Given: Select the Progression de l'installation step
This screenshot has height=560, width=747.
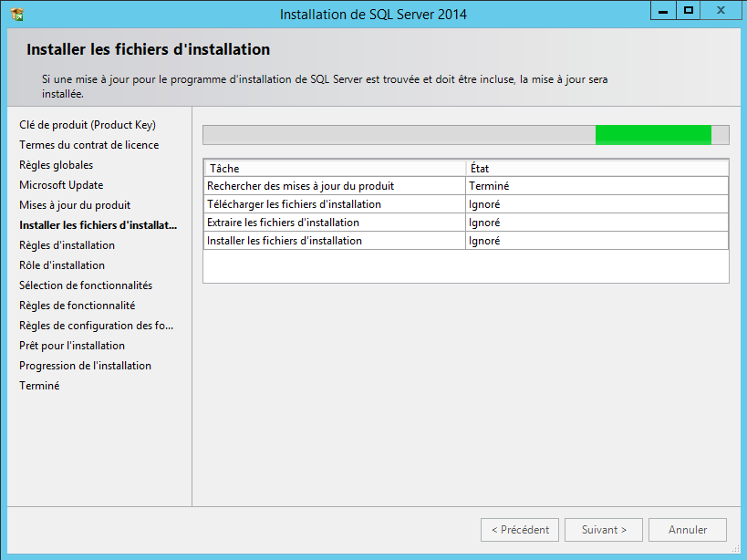Looking at the screenshot, I should point(85,365).
